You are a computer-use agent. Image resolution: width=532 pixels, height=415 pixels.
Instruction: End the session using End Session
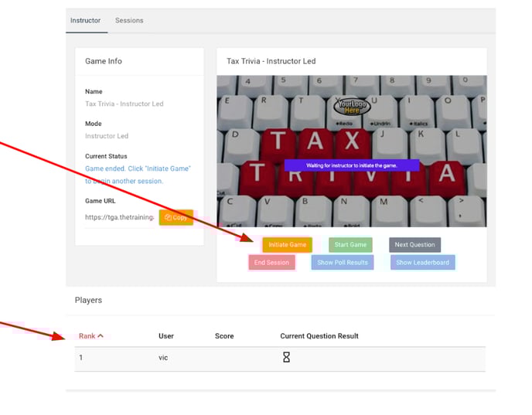click(x=271, y=263)
